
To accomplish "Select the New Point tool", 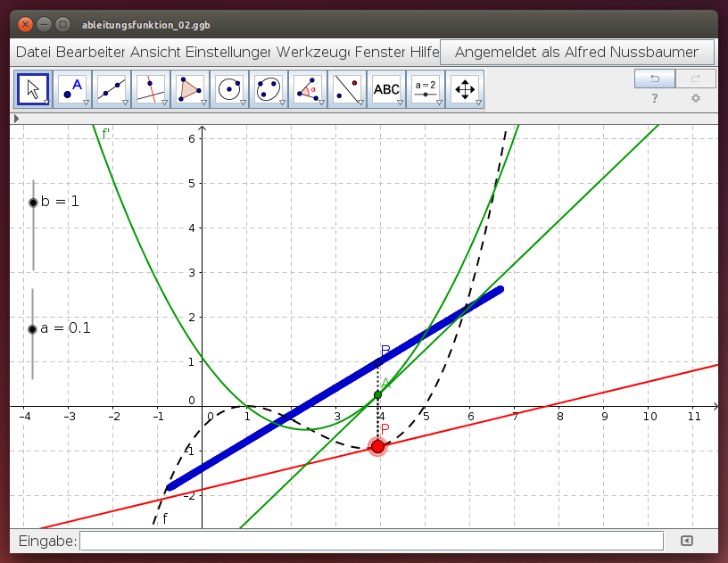I will click(72, 89).
